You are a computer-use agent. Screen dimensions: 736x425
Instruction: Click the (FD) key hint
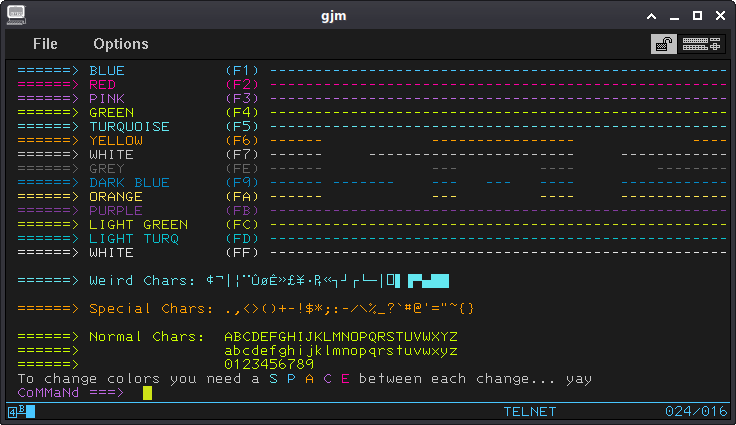point(242,239)
